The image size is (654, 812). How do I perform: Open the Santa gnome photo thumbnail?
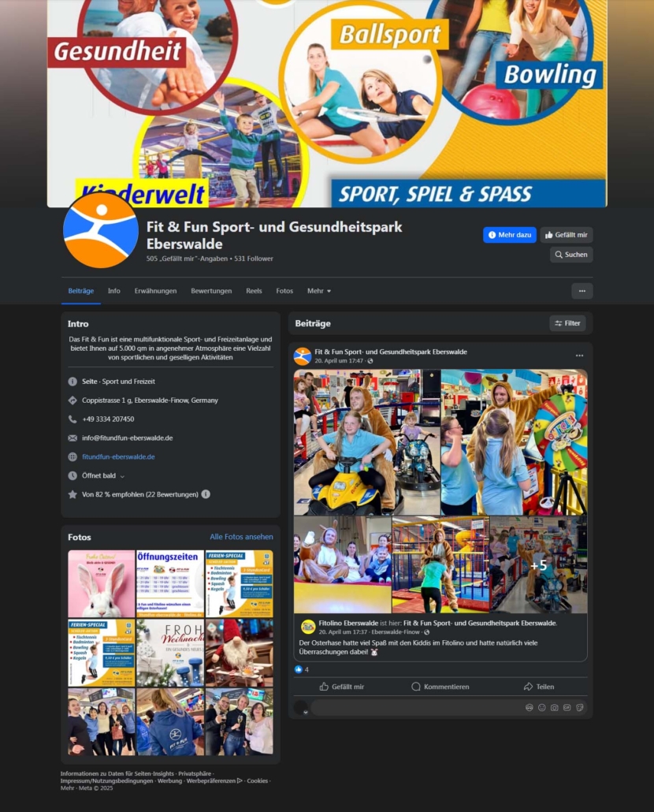(239, 653)
